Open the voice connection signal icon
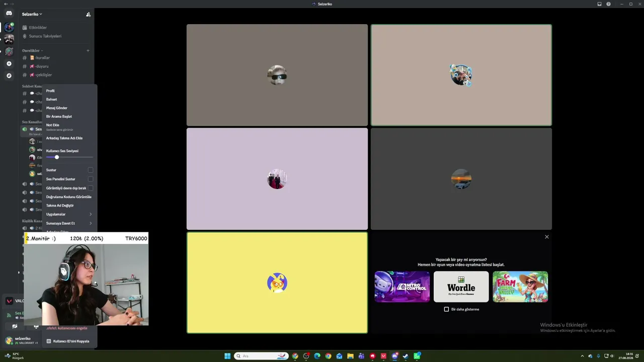 pyautogui.click(x=9, y=316)
